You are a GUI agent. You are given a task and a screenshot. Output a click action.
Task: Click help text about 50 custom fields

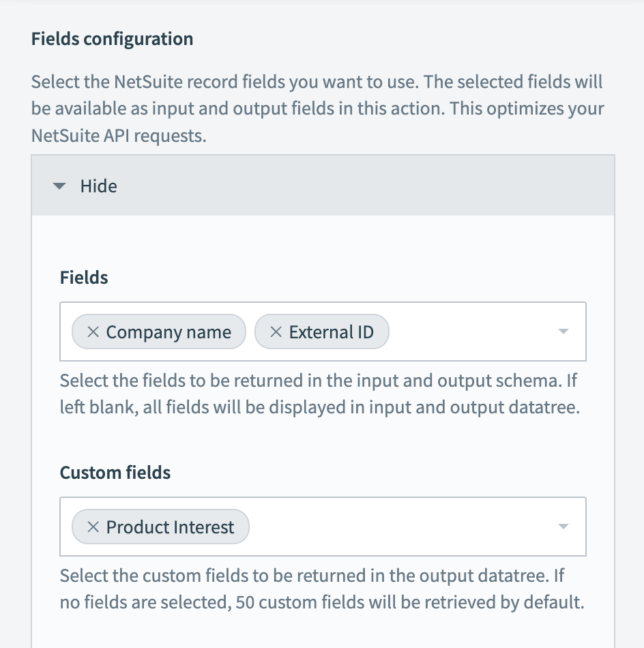point(321,590)
